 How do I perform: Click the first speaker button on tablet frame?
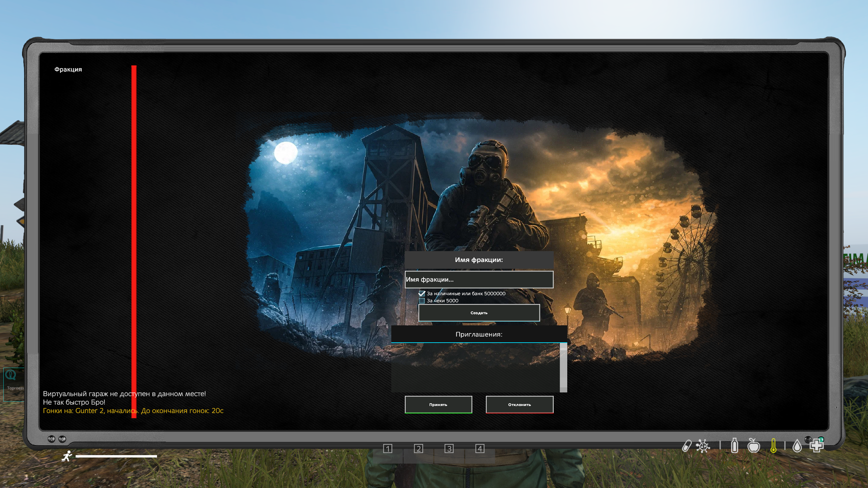tap(52, 439)
